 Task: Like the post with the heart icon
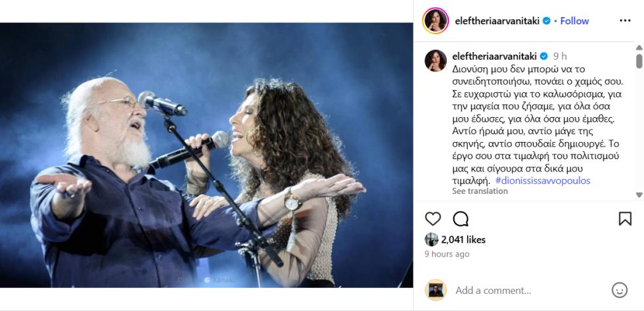pyautogui.click(x=433, y=219)
